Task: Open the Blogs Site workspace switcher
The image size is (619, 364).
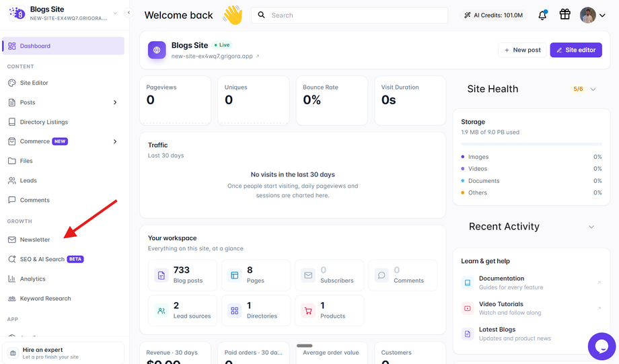Action: point(63,13)
